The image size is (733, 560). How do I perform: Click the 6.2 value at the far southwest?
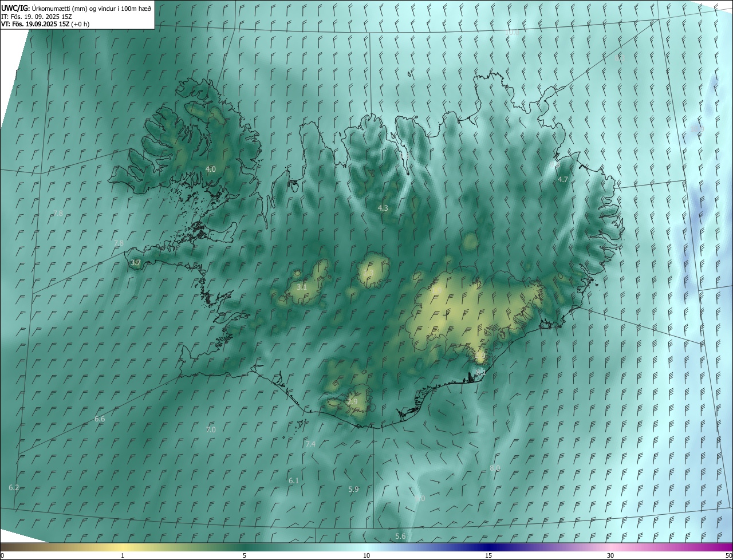point(14,487)
